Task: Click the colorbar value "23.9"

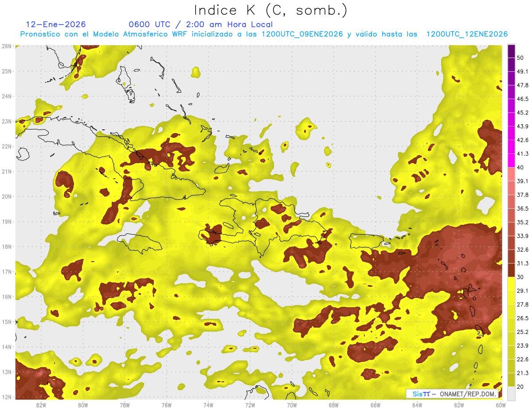Action: point(523,345)
